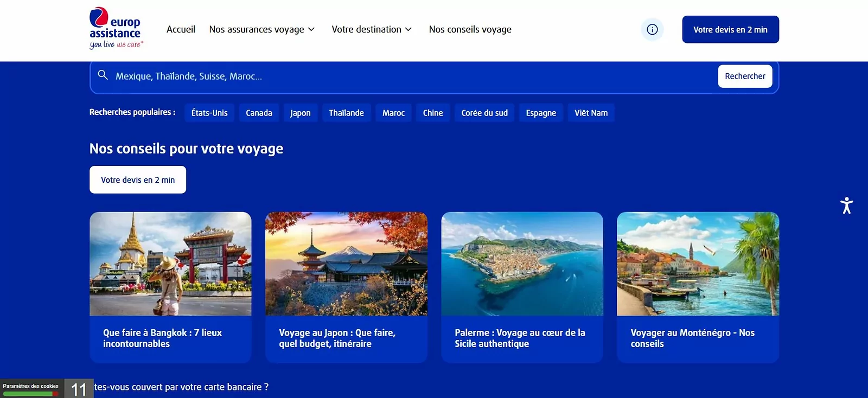
Task: Select the Japon popular search
Action: click(x=300, y=113)
